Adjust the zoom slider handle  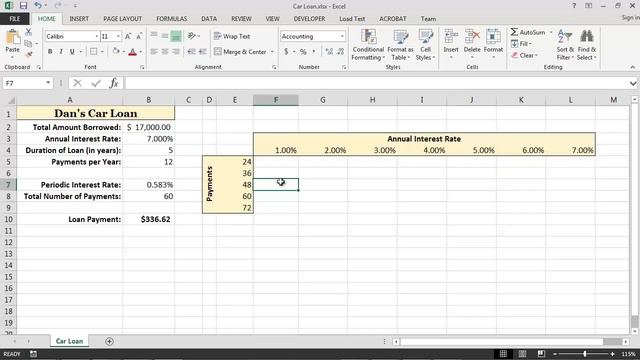[x=585, y=354]
